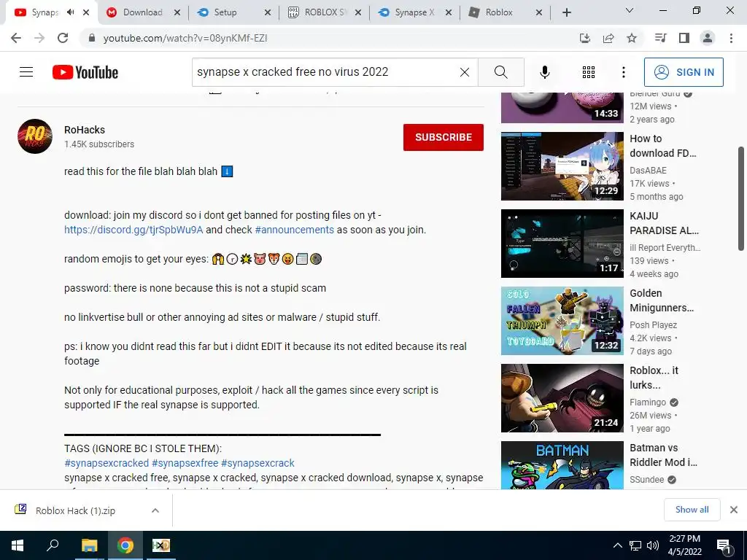This screenshot has width=747, height=560.
Task: Click the #synapsexcracked hashtag
Action: [x=107, y=463]
